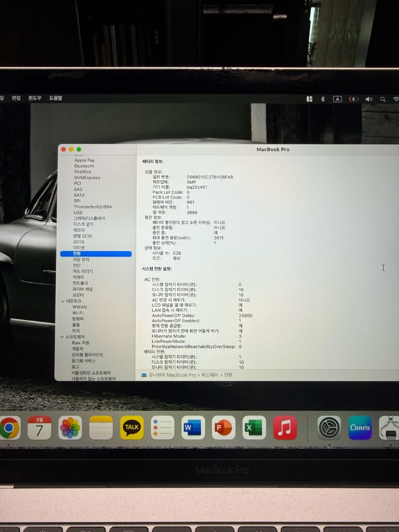This screenshot has width=399, height=532.
Task: Open PowerPoint from the dock
Action: click(223, 427)
